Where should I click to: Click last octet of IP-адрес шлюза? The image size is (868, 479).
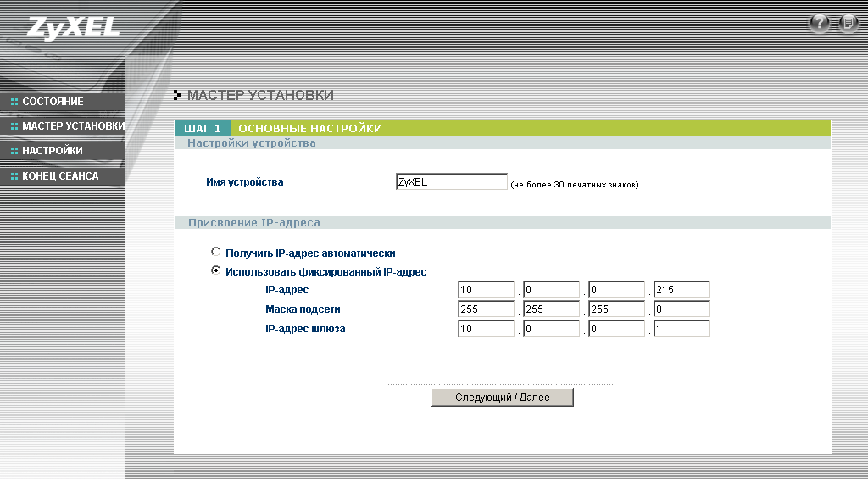click(x=682, y=328)
